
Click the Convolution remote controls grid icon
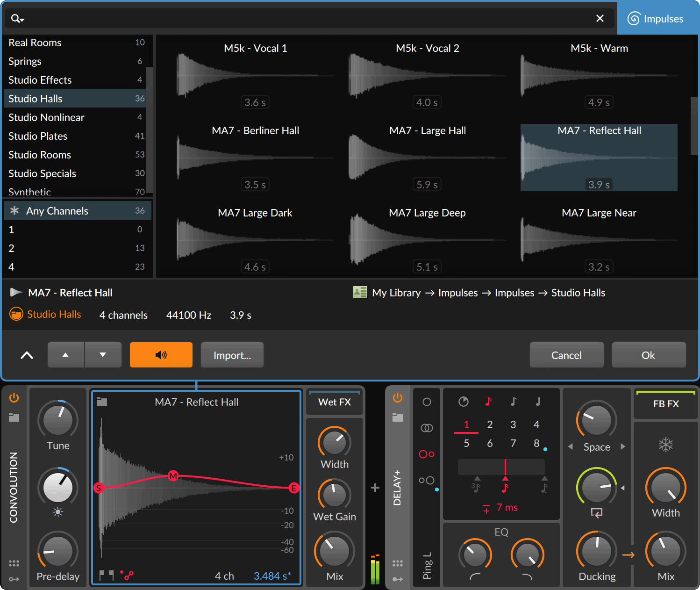point(14,563)
